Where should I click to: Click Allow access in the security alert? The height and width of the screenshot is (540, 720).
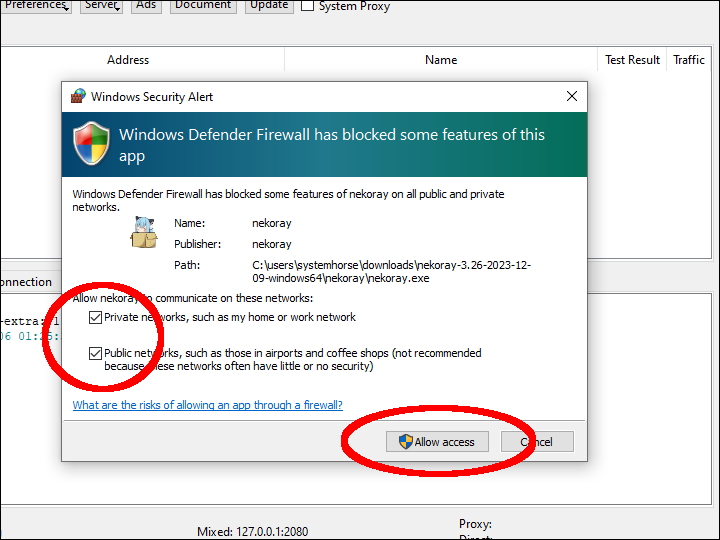(x=437, y=442)
